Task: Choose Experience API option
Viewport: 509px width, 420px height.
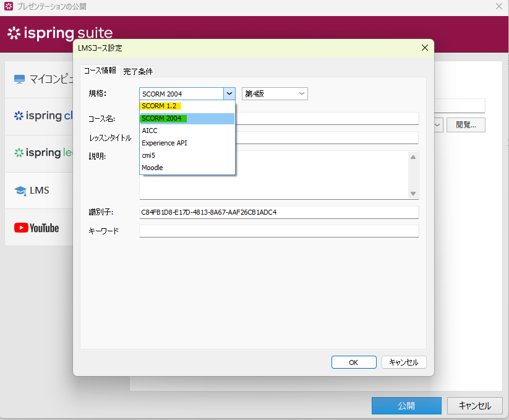Action: click(187, 143)
